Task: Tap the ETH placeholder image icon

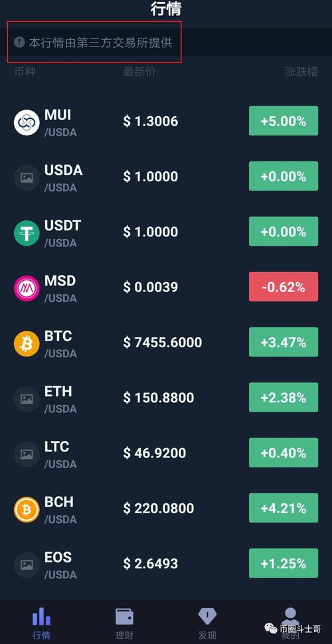Action: (27, 398)
